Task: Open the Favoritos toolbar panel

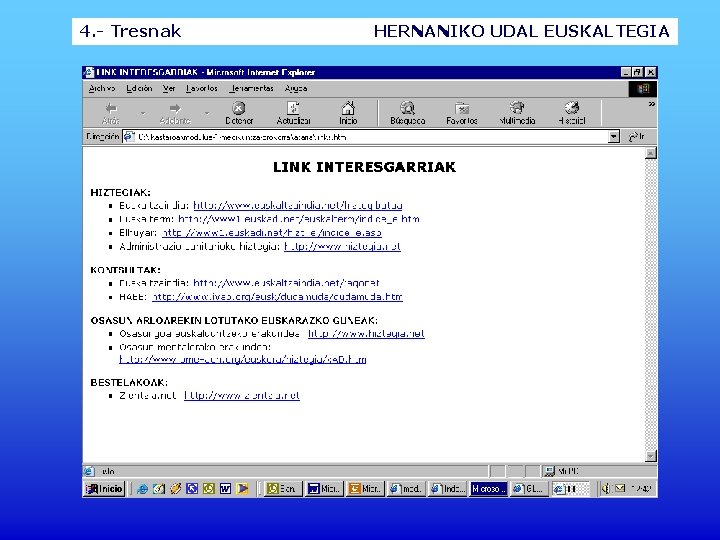Action: 461,113
